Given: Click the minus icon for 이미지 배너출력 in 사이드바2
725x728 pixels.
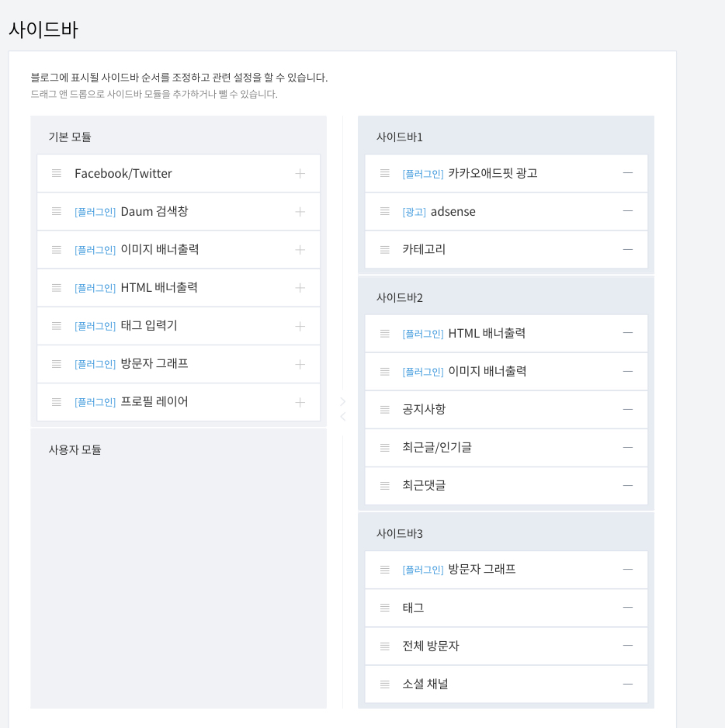Looking at the screenshot, I should (628, 371).
